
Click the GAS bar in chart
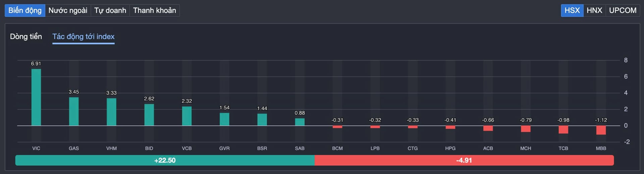click(74, 112)
